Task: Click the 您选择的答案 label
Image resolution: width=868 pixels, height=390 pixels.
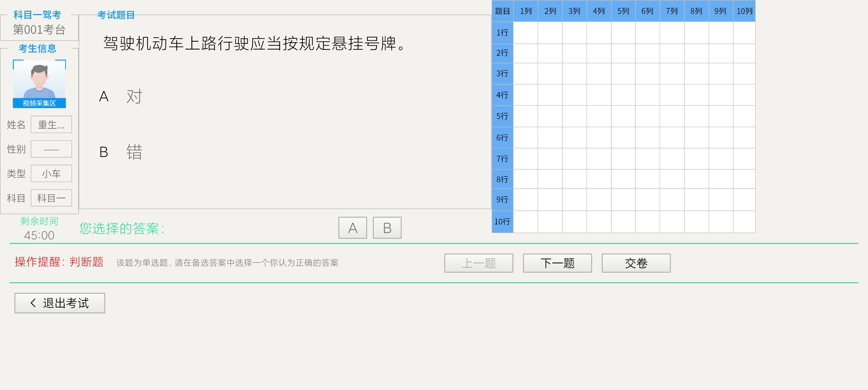Action: pos(122,228)
